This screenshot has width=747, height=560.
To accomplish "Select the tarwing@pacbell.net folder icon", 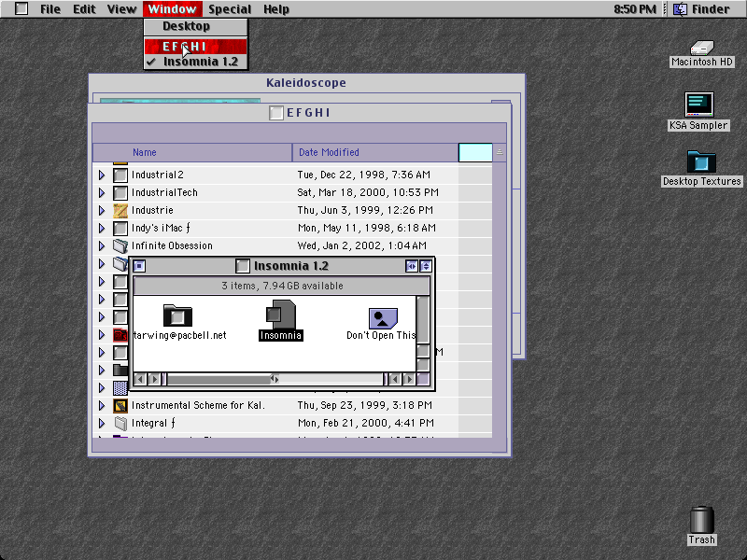I will (177, 315).
